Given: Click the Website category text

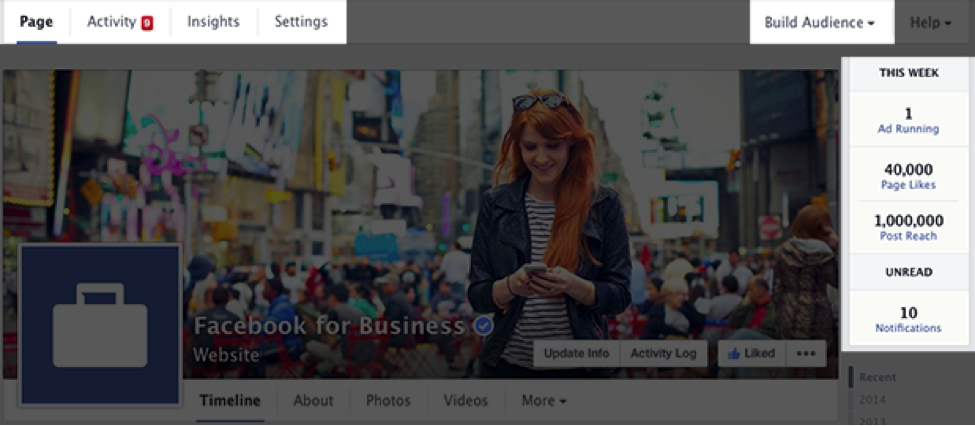Looking at the screenshot, I should [226, 355].
